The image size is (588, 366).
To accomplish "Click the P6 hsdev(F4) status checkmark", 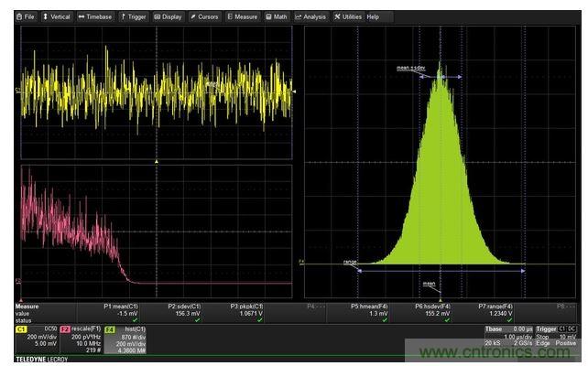I will [x=446, y=319].
